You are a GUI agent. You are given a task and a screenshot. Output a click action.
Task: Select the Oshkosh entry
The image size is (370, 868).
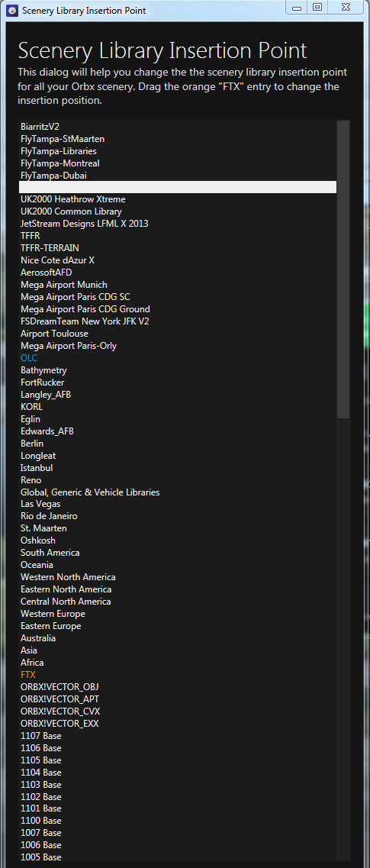pos(38,540)
